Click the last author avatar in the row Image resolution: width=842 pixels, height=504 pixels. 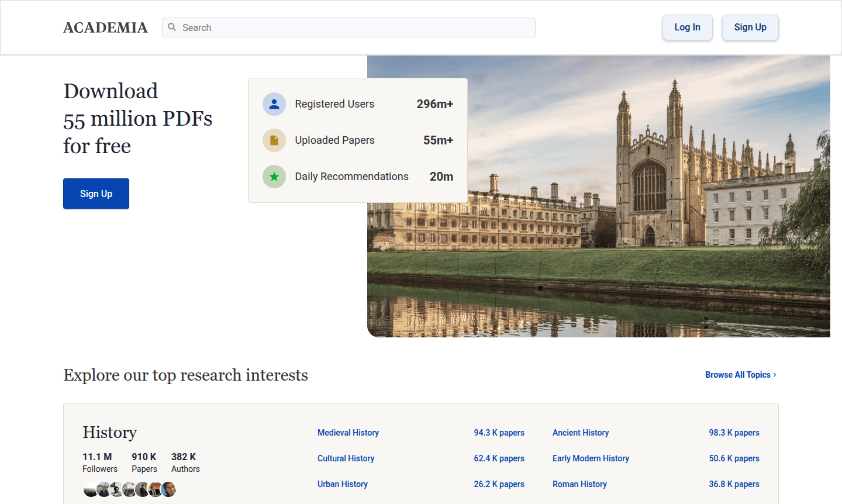point(168,489)
